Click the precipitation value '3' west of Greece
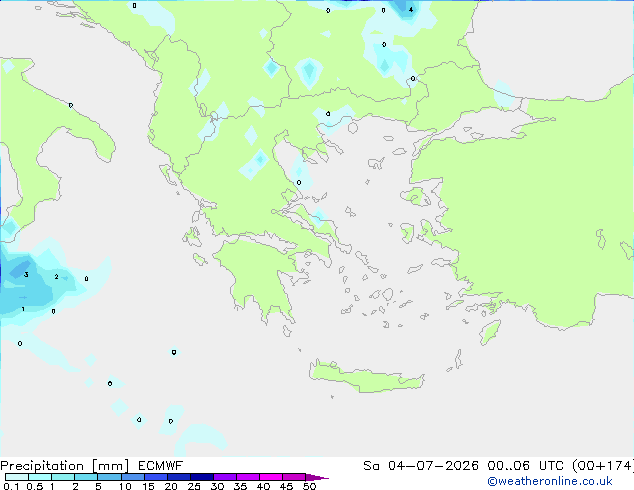 [x=26, y=275]
